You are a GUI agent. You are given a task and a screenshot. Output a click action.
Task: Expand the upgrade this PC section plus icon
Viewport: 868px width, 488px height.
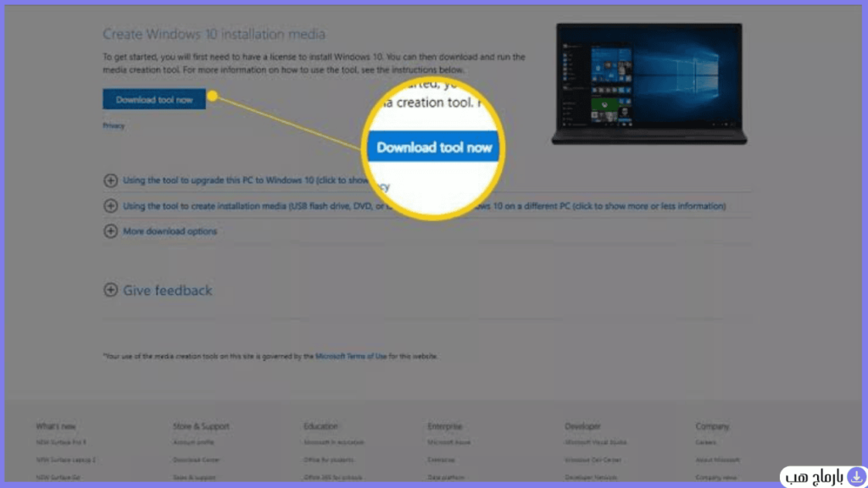(x=111, y=180)
